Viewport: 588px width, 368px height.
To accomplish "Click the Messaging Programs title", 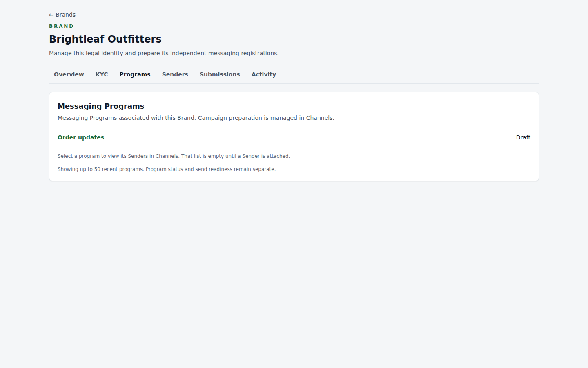I will pyautogui.click(x=101, y=106).
